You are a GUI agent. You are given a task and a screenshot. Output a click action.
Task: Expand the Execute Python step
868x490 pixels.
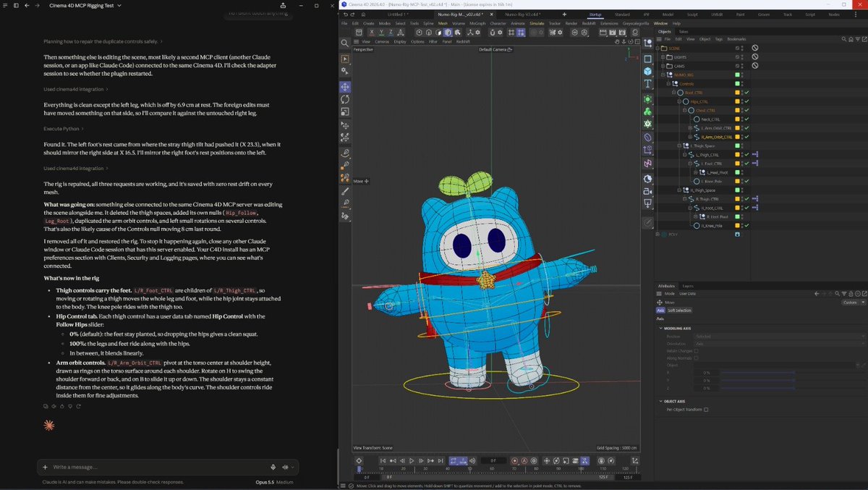63,128
